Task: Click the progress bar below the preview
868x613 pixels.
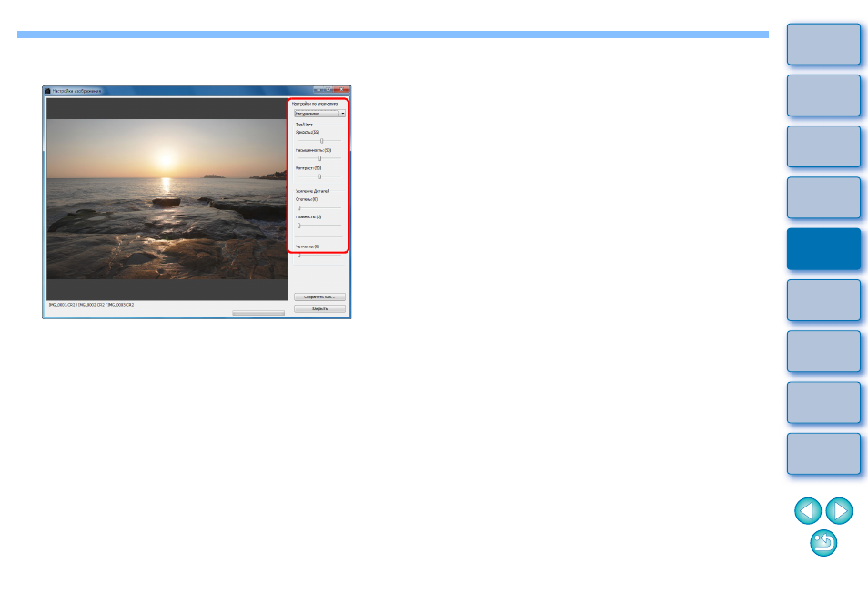Action: pos(258,313)
